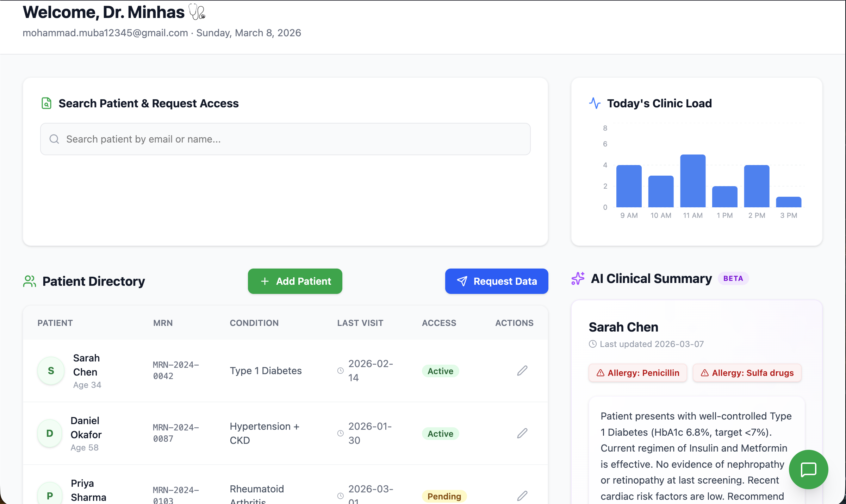Click the S avatar for Sarah Chen
This screenshot has width=846, height=504.
51,371
